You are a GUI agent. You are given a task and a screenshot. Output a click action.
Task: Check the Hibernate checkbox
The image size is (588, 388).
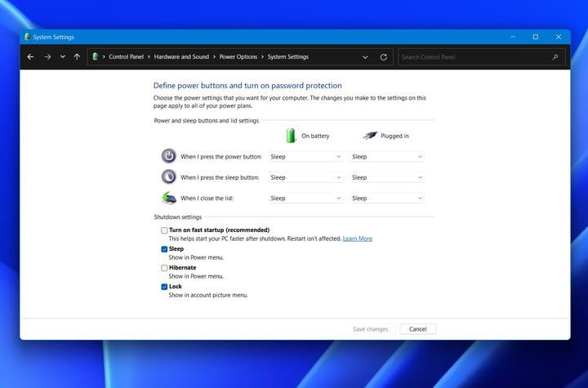(164, 268)
